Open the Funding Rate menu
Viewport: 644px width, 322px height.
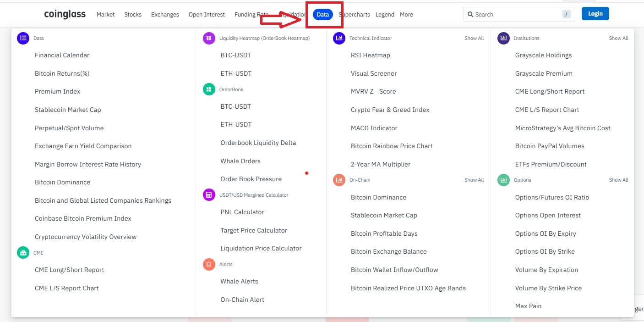coord(251,14)
